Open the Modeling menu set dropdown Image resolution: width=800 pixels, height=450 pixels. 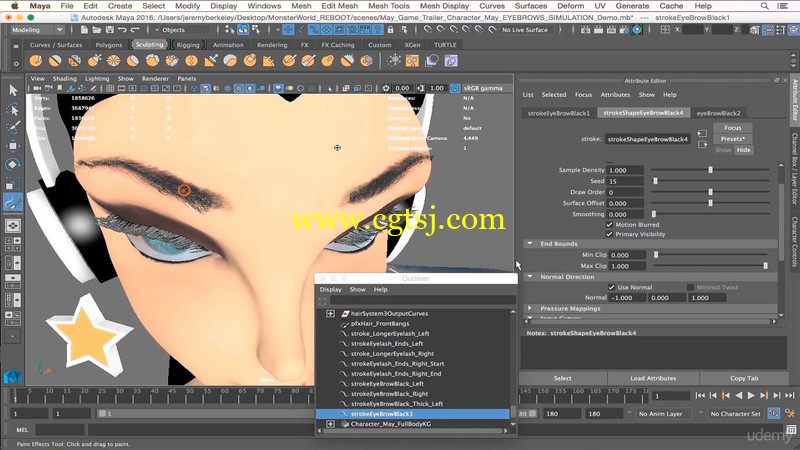37,30
